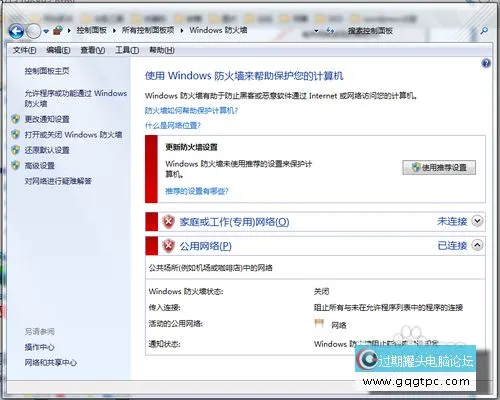Click shield icon beside 打开或关闭 Windows 防火墙
This screenshot has width=500, height=400.
(16, 134)
